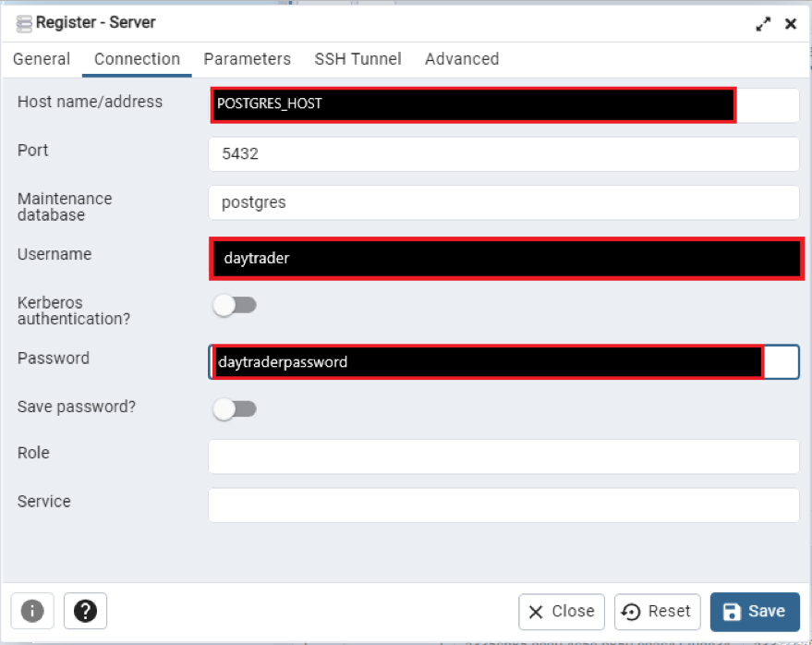Viewport: 812px width, 645px height.
Task: Enable Kerberos authentication toggle
Action: click(235, 305)
